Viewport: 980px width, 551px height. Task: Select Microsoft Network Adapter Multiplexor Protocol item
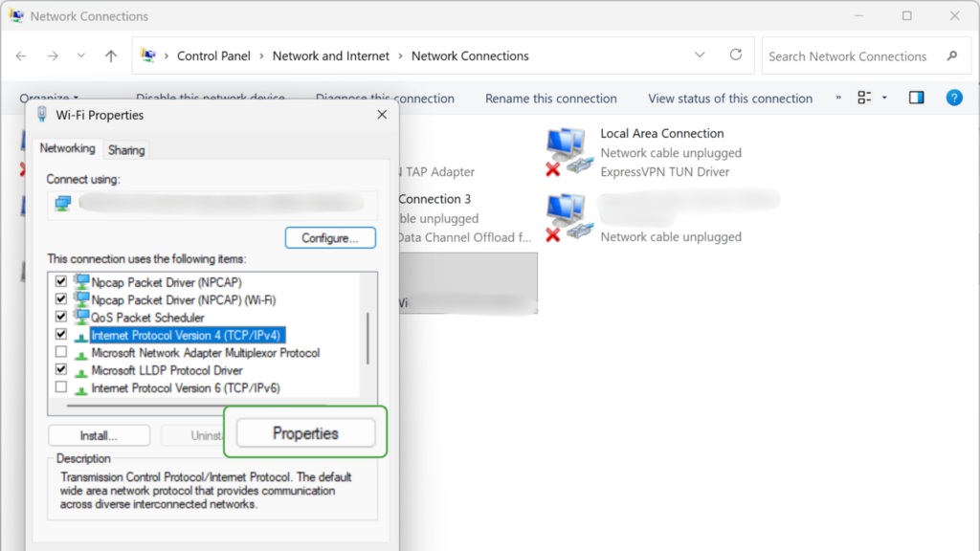click(x=206, y=353)
